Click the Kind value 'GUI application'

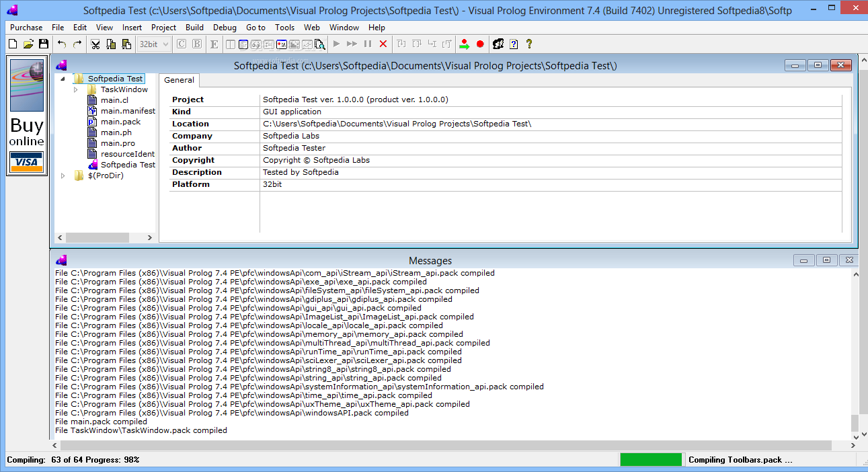292,112
